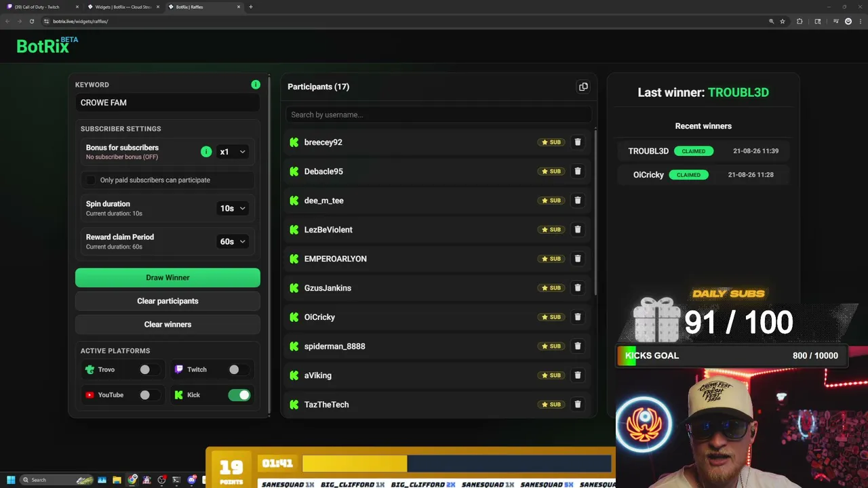Image resolution: width=868 pixels, height=488 pixels.
Task: Open the browser zoom magnifier icon
Action: click(x=771, y=21)
